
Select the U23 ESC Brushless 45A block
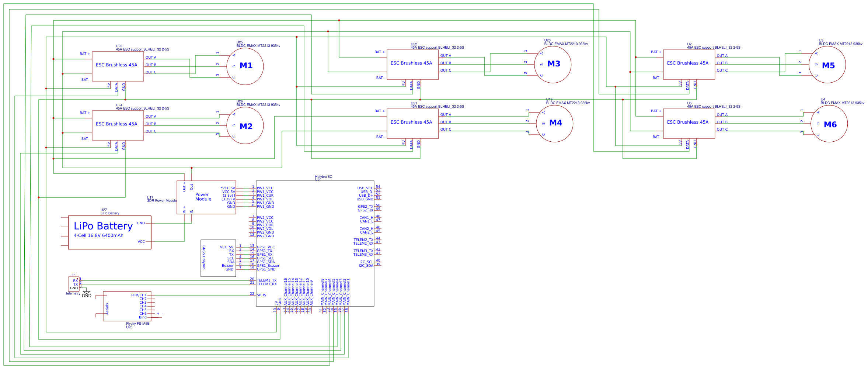point(118,66)
